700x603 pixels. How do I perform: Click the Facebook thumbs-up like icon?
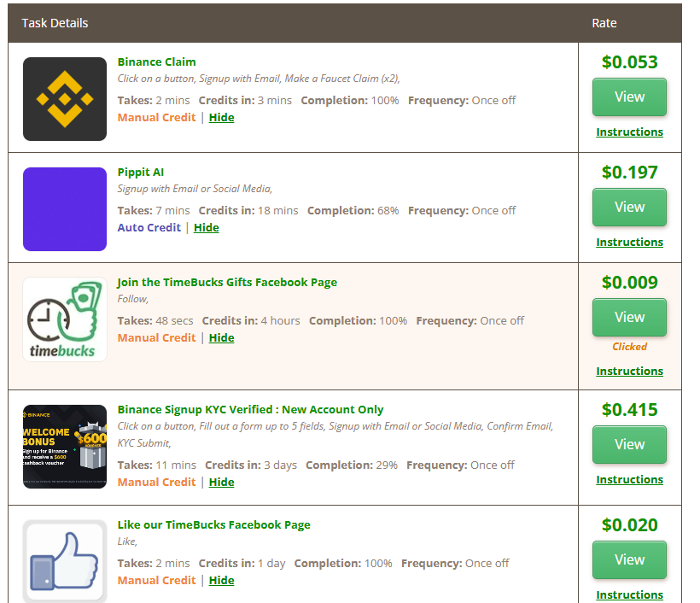point(65,560)
